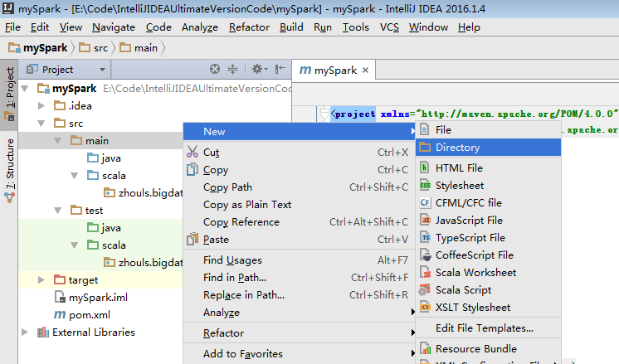Viewport: 619px width, 364px height.
Task: Select Copy Reference menu entry
Action: [300, 221]
